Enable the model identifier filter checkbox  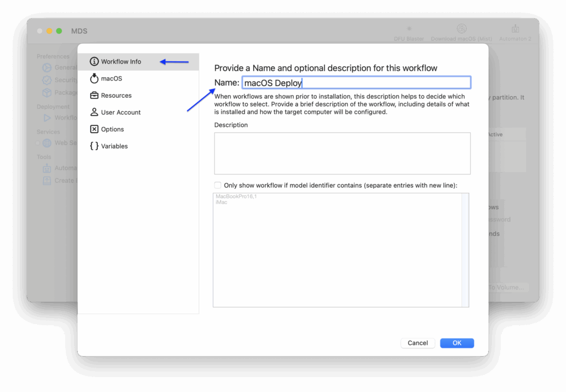point(218,186)
